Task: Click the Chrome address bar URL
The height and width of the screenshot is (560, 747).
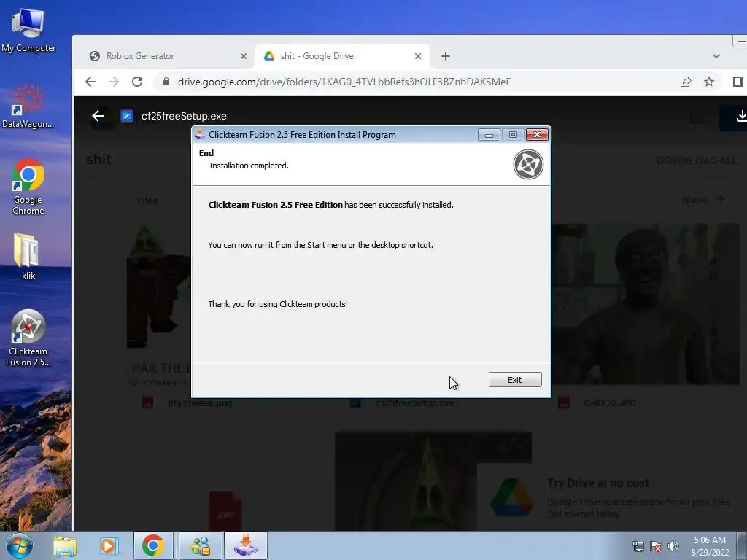Action: [344, 82]
